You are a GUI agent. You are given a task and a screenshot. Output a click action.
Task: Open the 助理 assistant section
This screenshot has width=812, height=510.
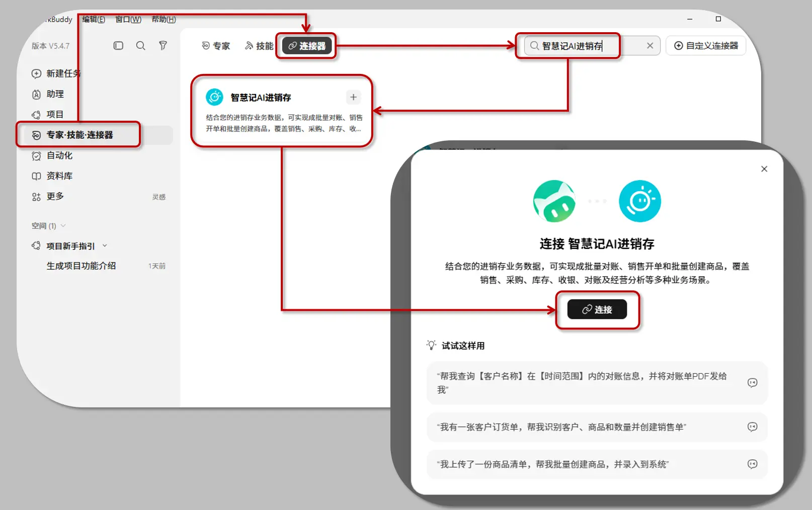pyautogui.click(x=48, y=94)
